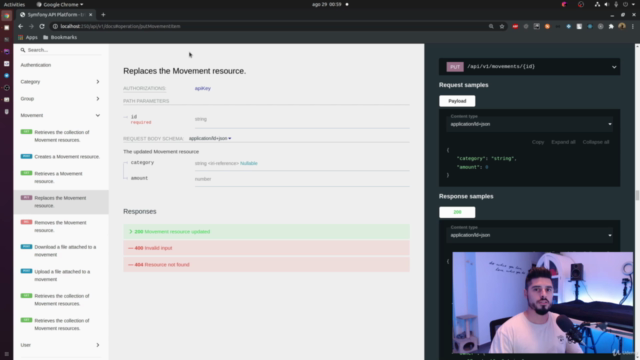The height and width of the screenshot is (360, 640).
Task: Click the orange extension icon in toolbar
Action: pos(547,26)
